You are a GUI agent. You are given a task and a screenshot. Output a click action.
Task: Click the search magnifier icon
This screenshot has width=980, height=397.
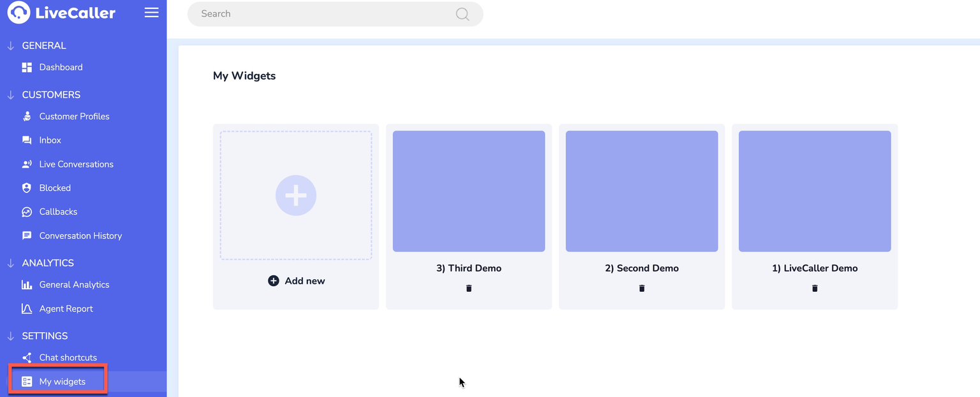[462, 14]
